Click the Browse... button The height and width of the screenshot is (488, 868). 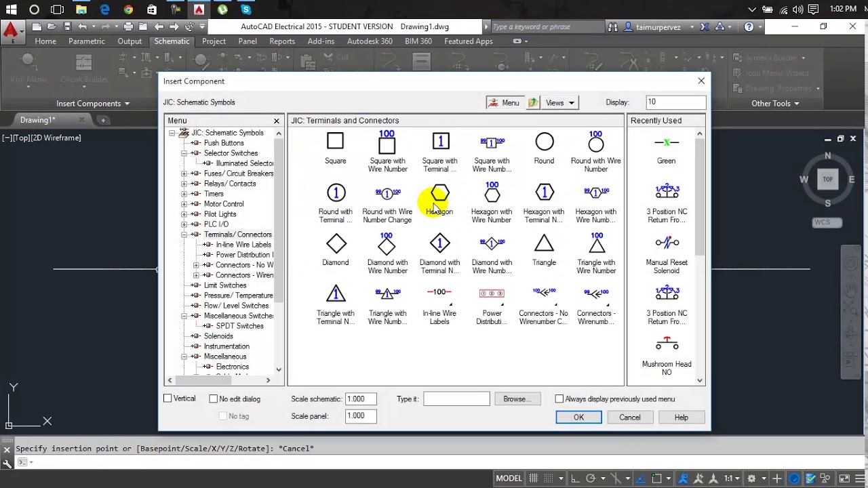click(517, 399)
